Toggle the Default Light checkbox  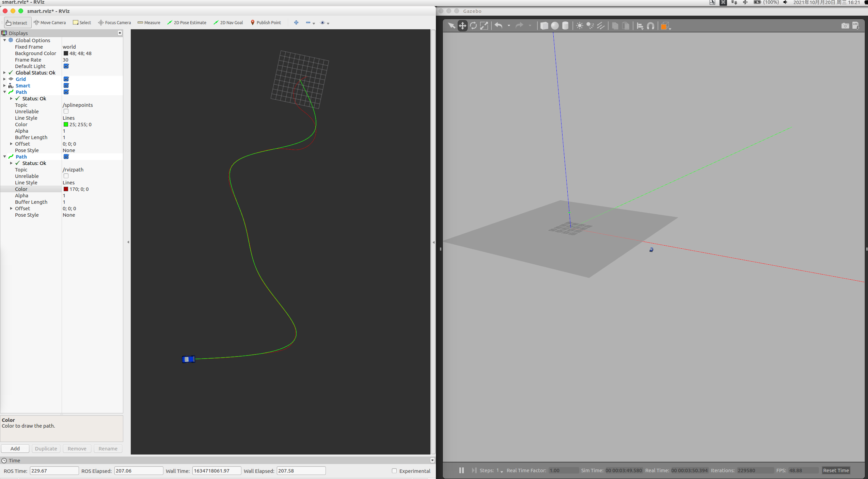(x=66, y=66)
